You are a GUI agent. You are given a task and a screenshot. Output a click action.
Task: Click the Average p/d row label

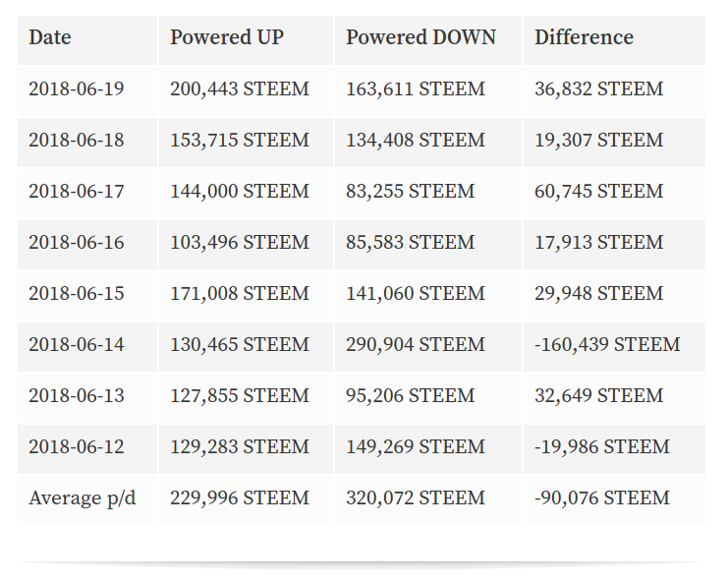87,499
